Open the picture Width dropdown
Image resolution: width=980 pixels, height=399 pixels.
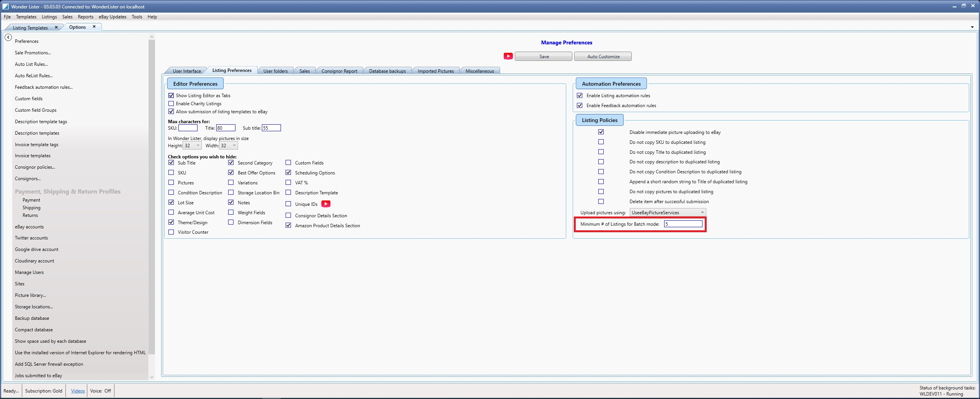click(229, 145)
